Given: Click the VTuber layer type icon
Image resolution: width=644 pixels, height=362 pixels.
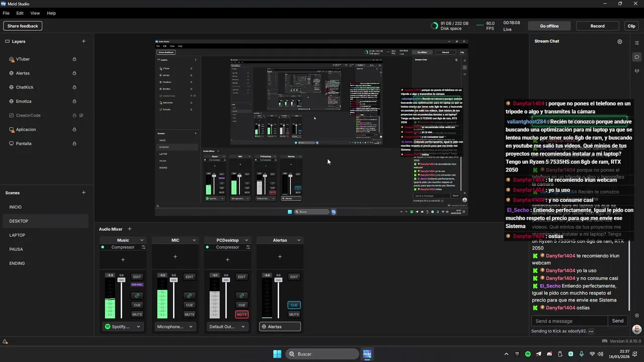Looking at the screenshot, I should pyautogui.click(x=12, y=59).
